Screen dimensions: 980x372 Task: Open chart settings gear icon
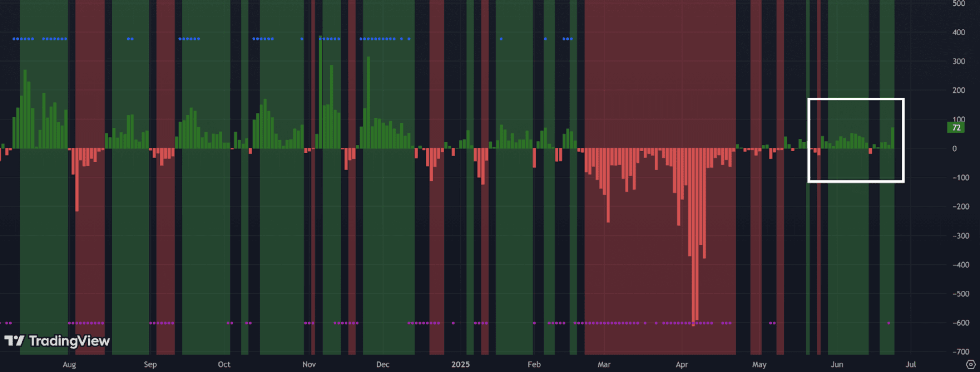click(970, 364)
